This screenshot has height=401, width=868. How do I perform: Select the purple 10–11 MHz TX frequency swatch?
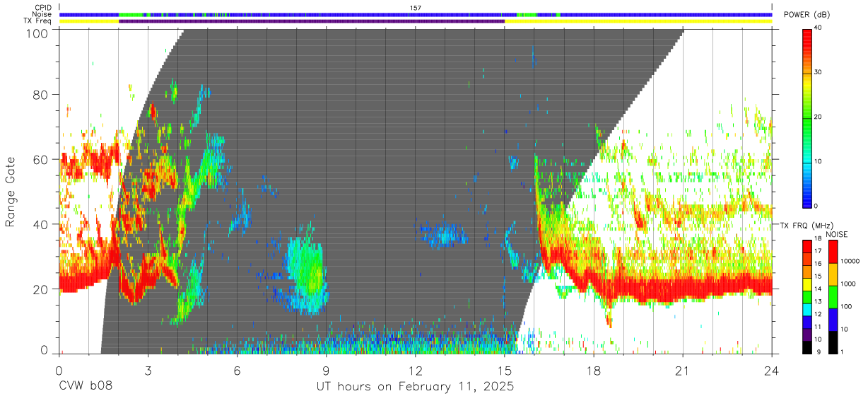[808, 334]
